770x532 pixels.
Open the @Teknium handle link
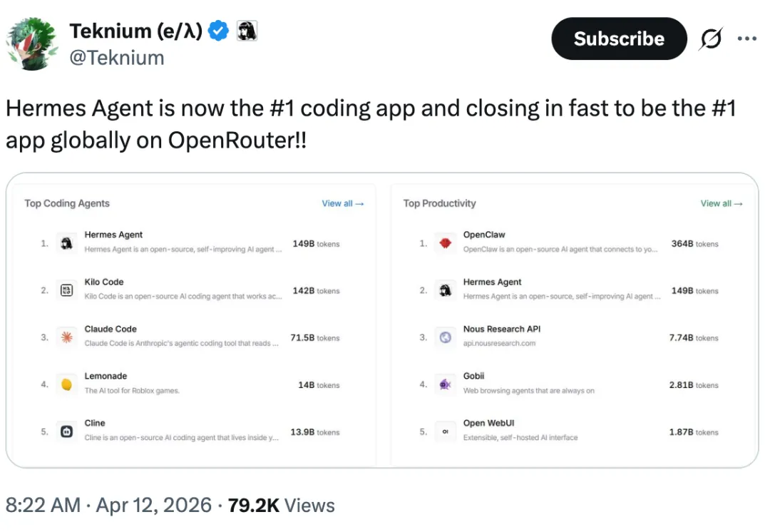pos(117,58)
